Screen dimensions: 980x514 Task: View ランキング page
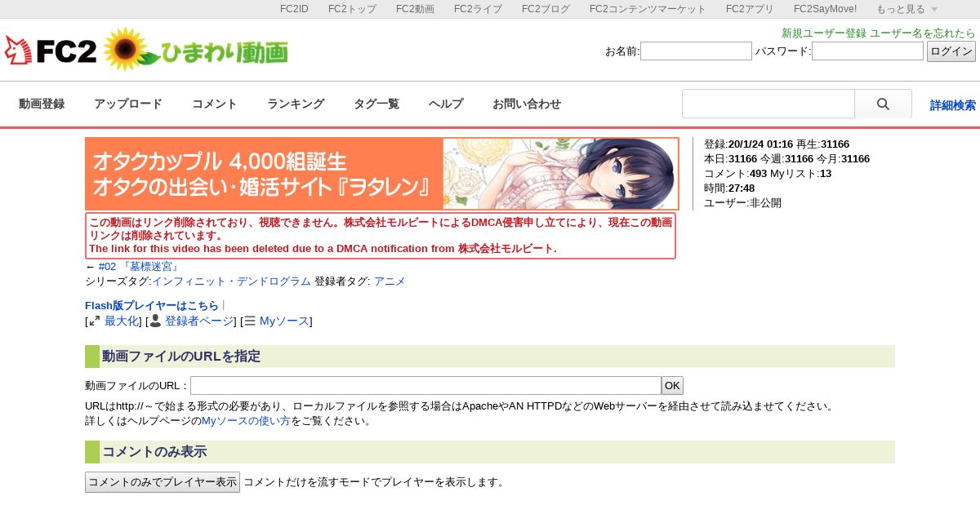pos(296,104)
